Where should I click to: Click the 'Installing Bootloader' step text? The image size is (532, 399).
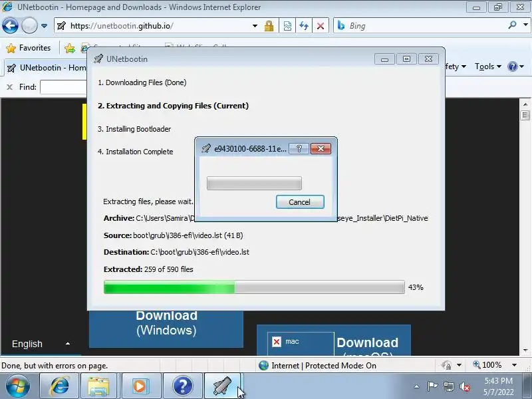point(134,129)
